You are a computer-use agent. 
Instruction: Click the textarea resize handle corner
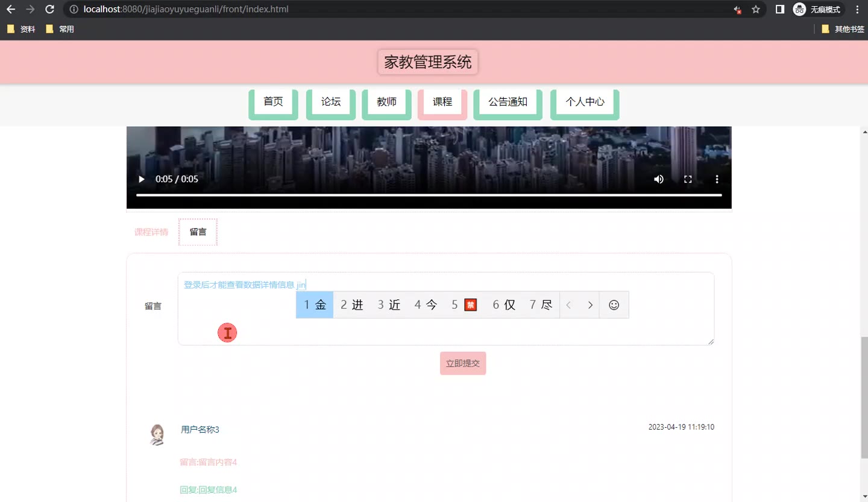(x=711, y=342)
